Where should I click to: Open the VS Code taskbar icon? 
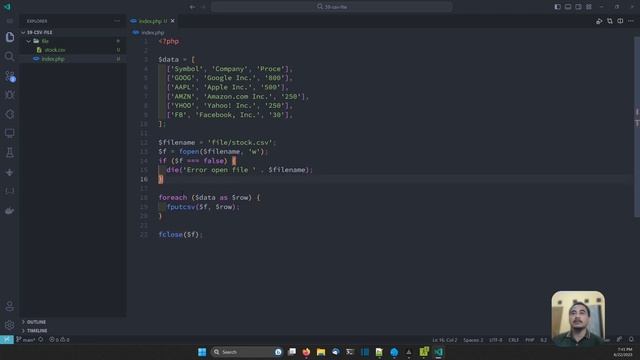pyautogui.click(x=438, y=352)
